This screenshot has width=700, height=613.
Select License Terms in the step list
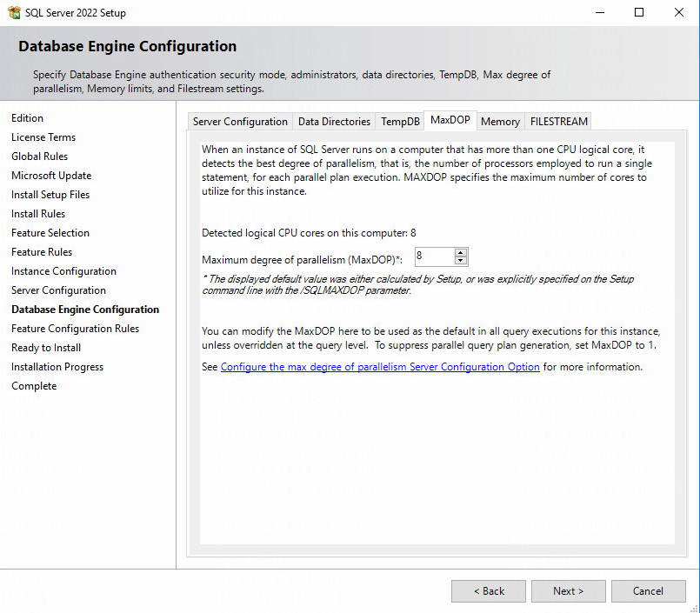click(x=43, y=137)
